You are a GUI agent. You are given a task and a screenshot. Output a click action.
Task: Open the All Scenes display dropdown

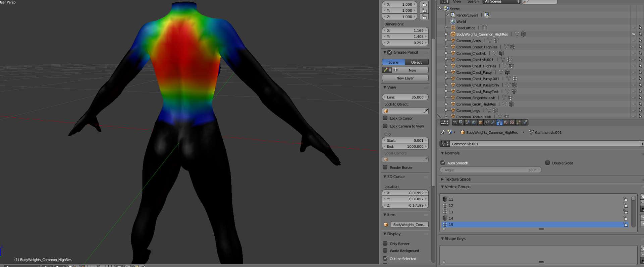coord(501,2)
